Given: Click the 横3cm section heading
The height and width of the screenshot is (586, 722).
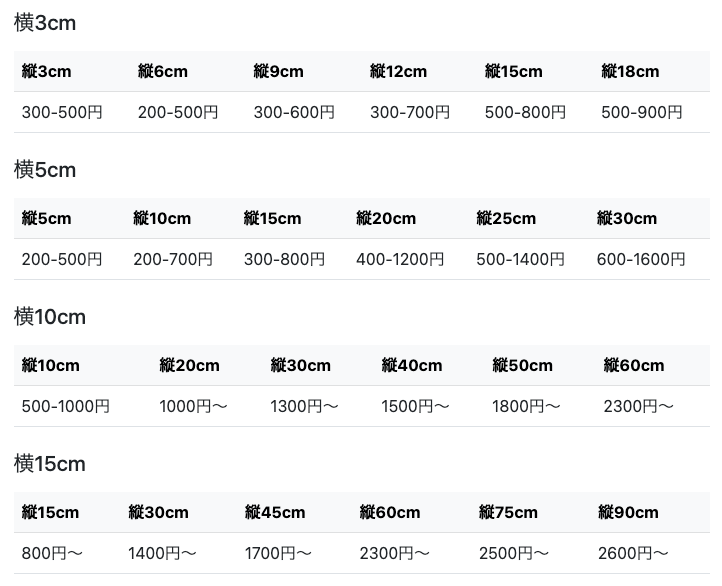Looking at the screenshot, I should tap(45, 23).
